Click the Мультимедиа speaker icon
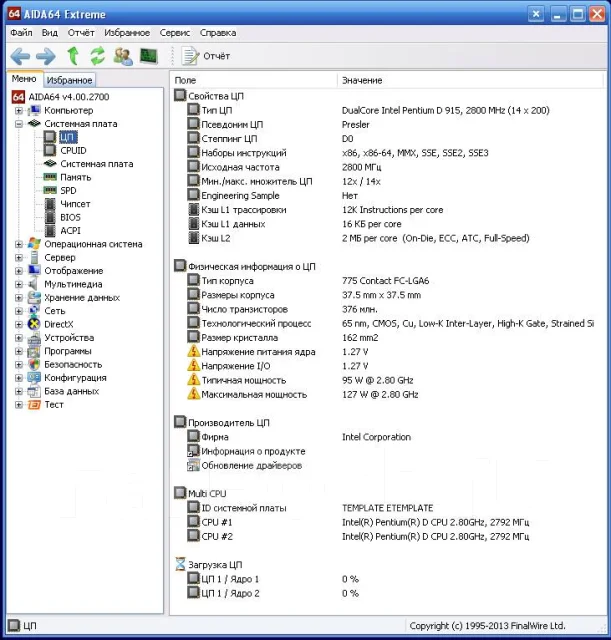This screenshot has width=611, height=640. click(x=33, y=284)
